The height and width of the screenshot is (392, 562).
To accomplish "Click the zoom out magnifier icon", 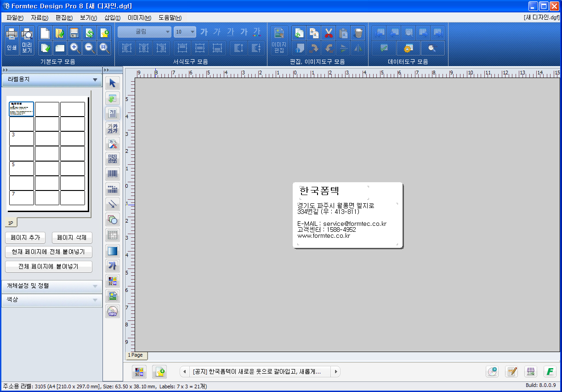I will point(89,48).
